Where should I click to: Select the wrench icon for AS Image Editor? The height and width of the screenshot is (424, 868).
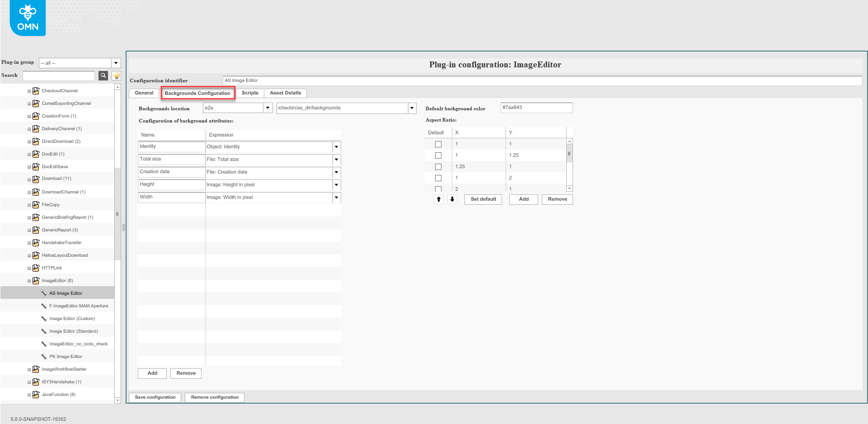44,293
